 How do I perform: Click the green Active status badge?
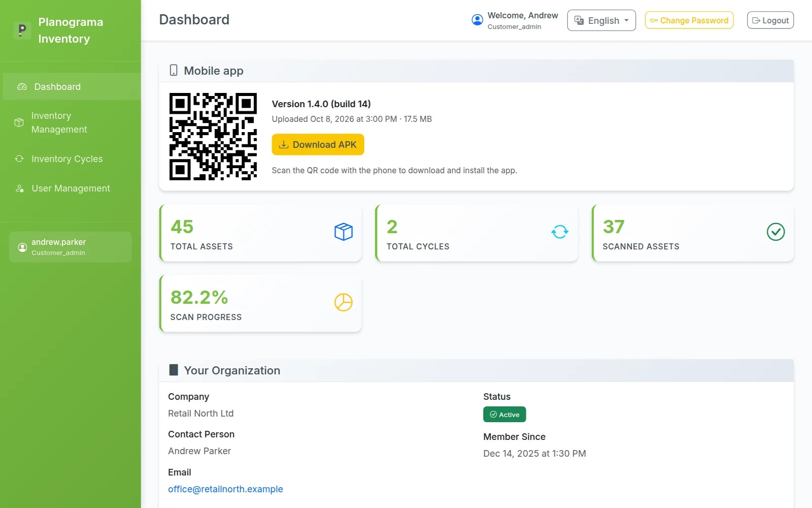pyautogui.click(x=504, y=415)
